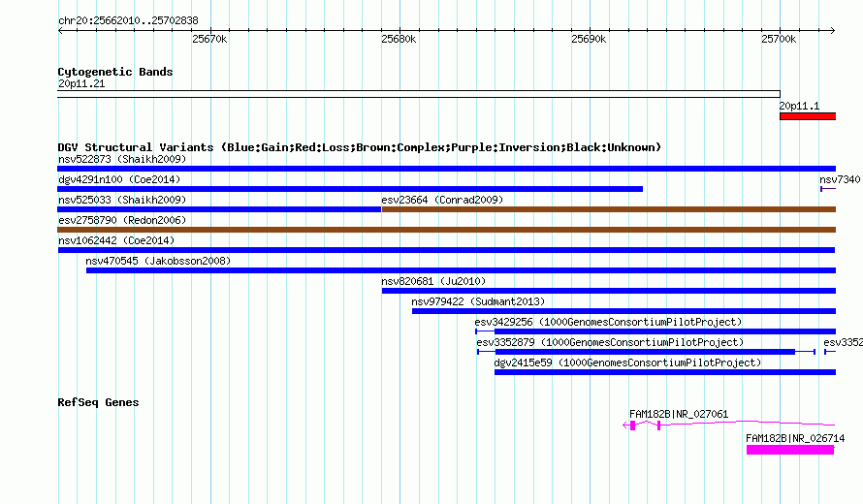The width and height of the screenshot is (863, 504).
Task: Open the nsv820681 (Ju2010) label
Action: (433, 281)
